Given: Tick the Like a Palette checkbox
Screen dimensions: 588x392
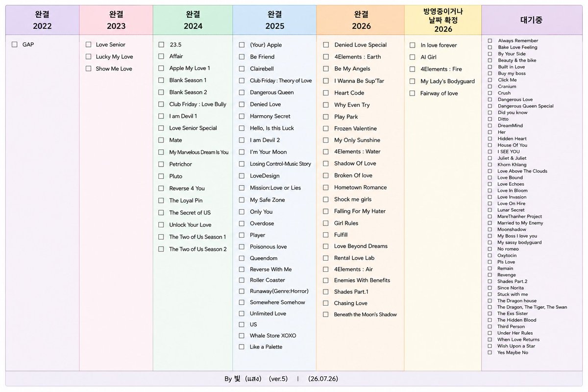Looking at the screenshot, I should tap(242, 347).
